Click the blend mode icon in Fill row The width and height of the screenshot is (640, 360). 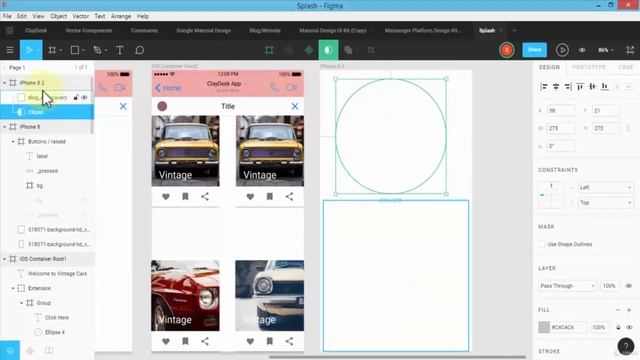tap(618, 327)
